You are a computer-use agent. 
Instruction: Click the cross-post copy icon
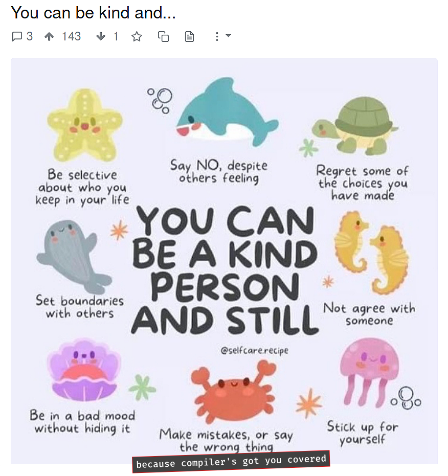(x=164, y=37)
